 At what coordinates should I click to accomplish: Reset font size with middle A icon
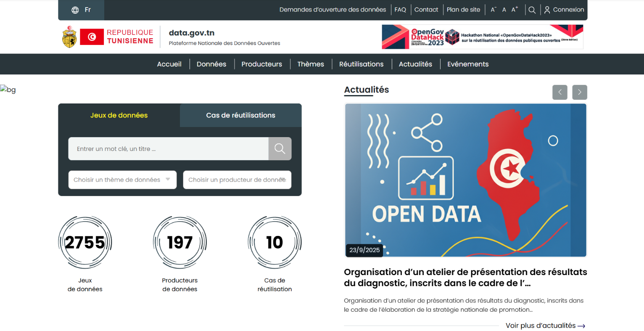click(x=504, y=10)
